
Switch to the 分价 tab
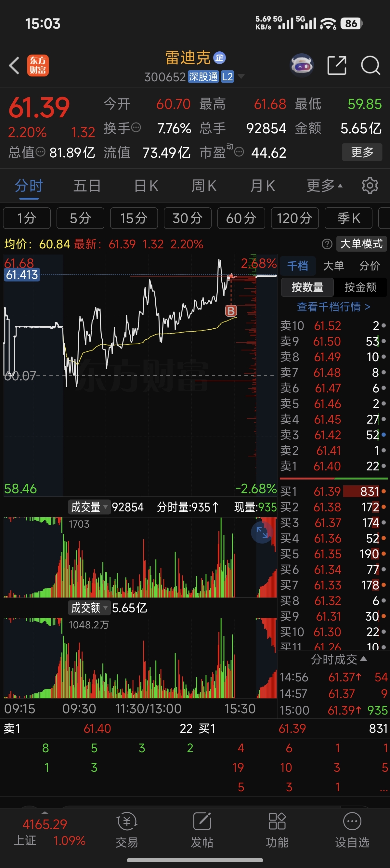click(370, 266)
